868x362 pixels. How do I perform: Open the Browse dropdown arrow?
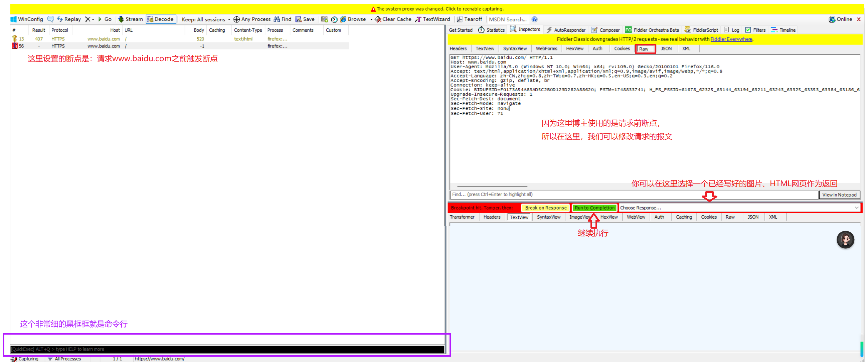click(x=371, y=19)
